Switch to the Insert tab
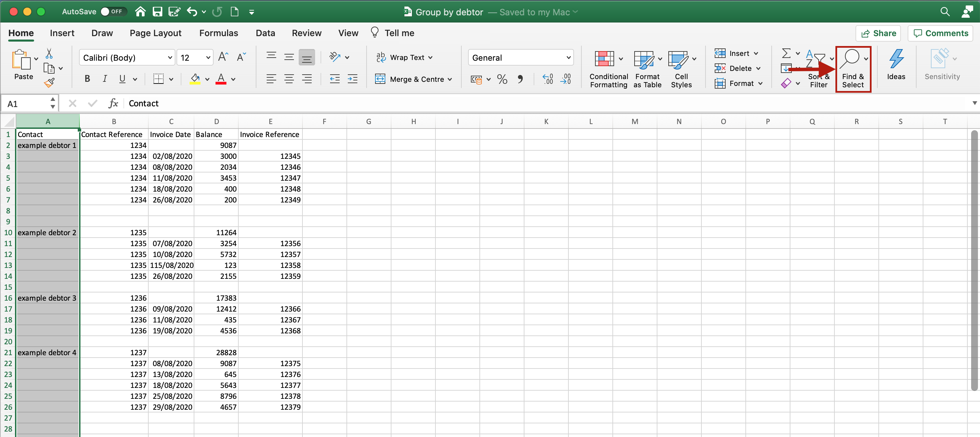Screen dimensions: 980x437 (62, 33)
